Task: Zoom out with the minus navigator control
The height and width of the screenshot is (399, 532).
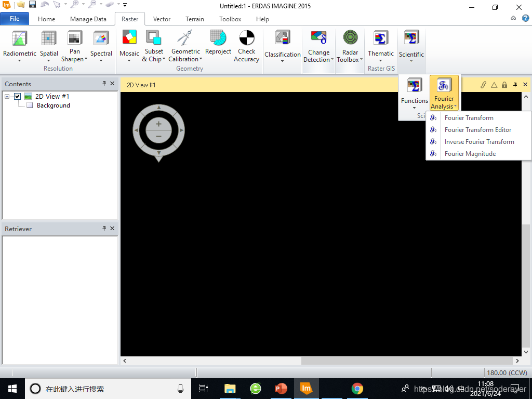Action: pyautogui.click(x=158, y=137)
